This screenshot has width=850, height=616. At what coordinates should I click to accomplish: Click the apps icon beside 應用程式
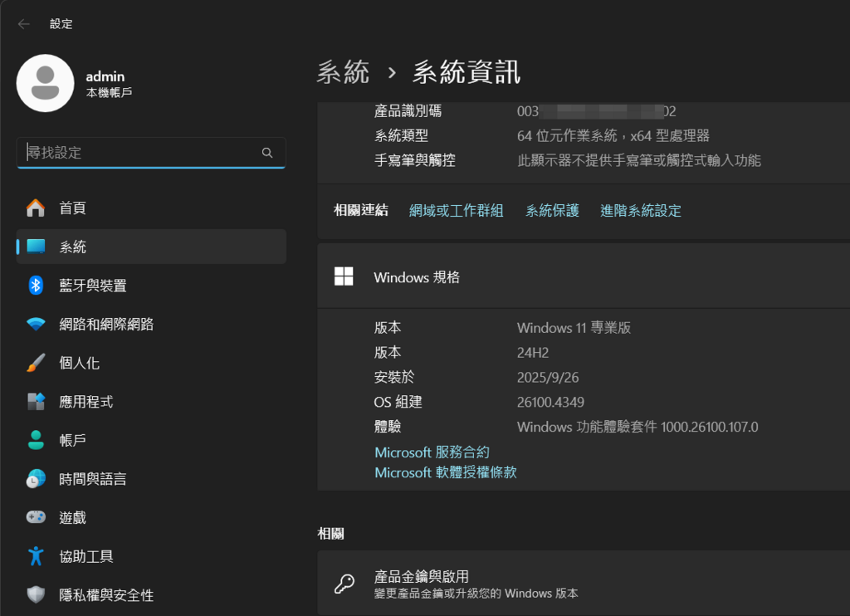tap(36, 401)
